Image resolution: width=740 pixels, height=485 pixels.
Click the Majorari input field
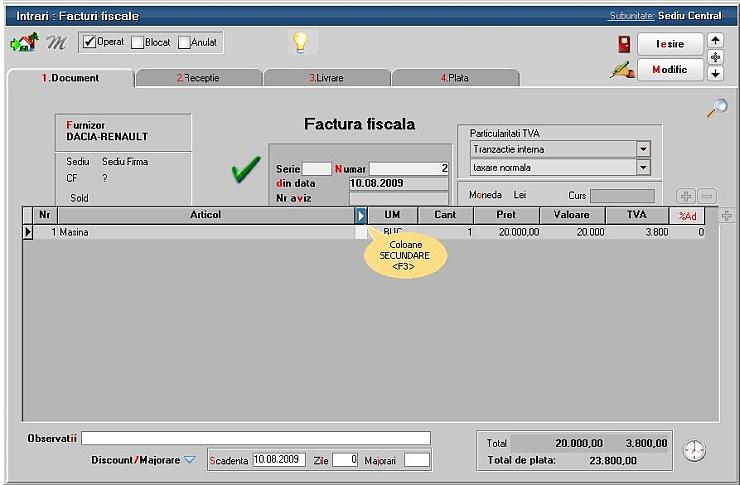point(417,460)
